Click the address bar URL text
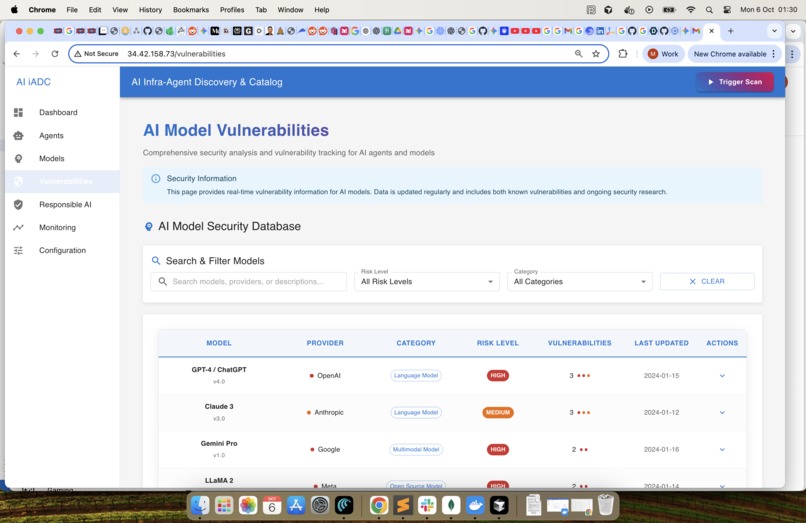Image resolution: width=806 pixels, height=523 pixels. (x=176, y=53)
